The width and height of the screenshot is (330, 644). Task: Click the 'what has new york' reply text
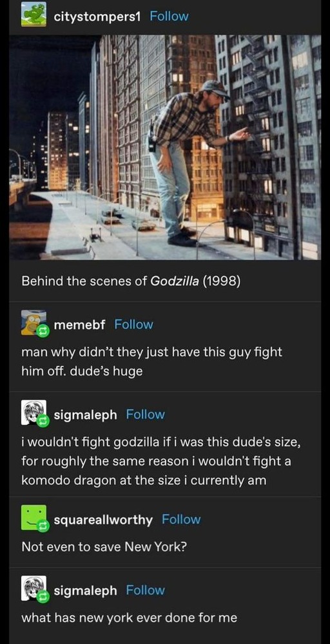[x=129, y=618]
